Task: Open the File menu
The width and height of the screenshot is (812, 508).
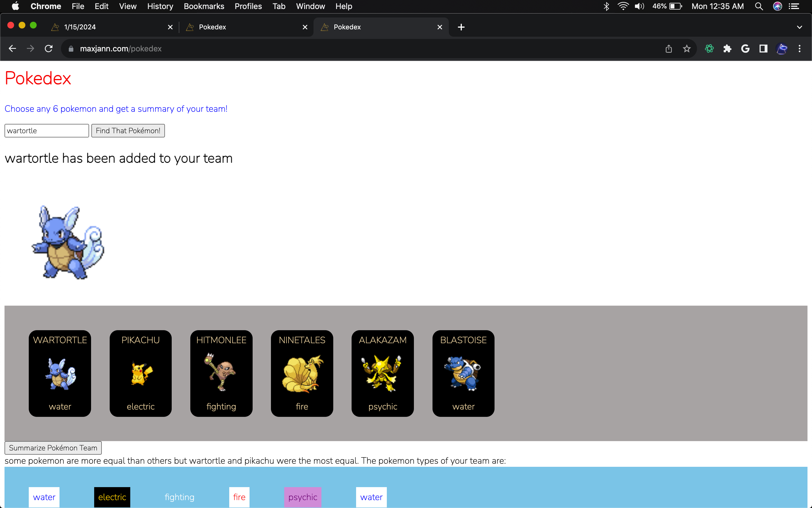Action: pyautogui.click(x=78, y=6)
